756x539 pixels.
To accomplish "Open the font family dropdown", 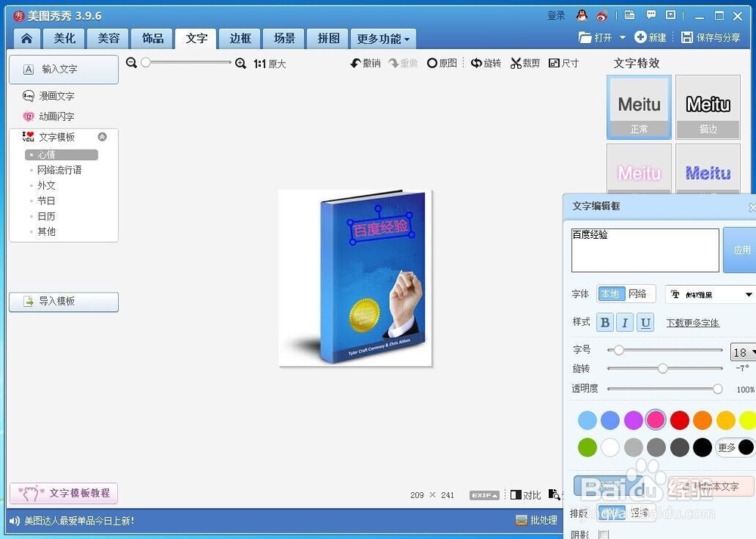I will (710, 294).
